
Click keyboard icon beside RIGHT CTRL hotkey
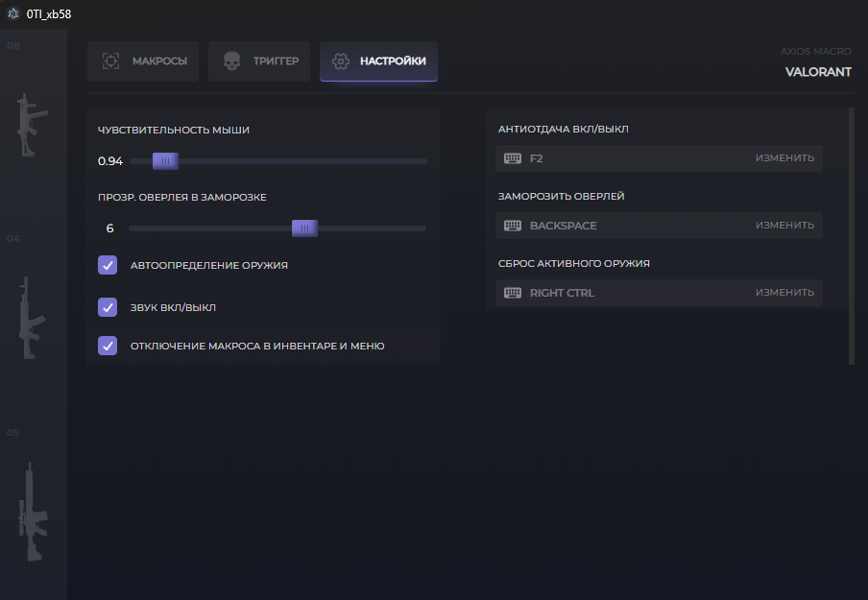pyautogui.click(x=513, y=293)
